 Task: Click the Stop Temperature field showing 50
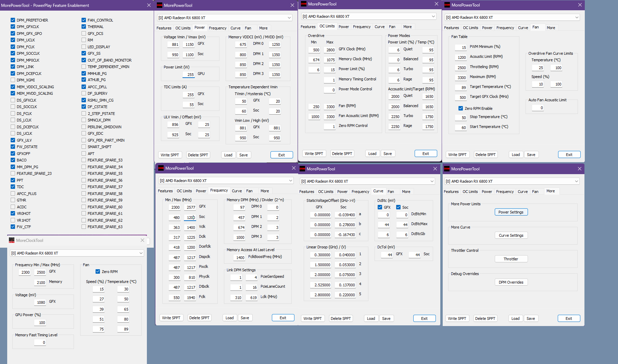tap(461, 118)
